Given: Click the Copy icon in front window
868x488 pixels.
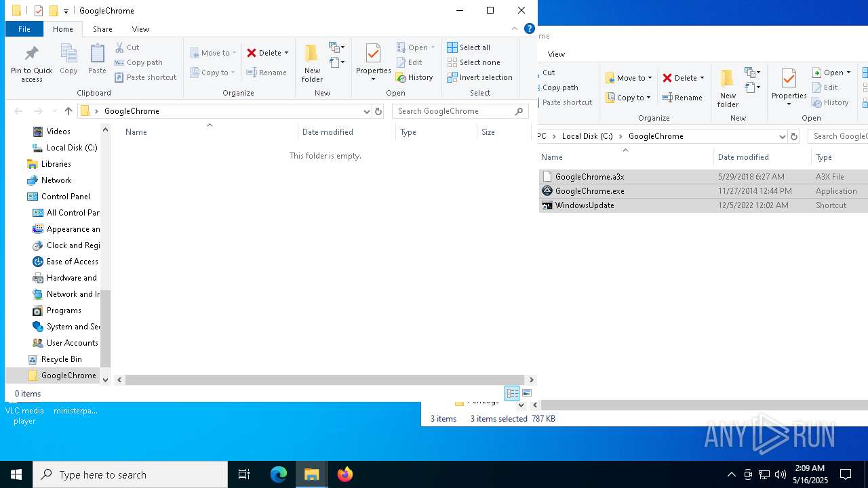Looking at the screenshot, I should click(68, 54).
